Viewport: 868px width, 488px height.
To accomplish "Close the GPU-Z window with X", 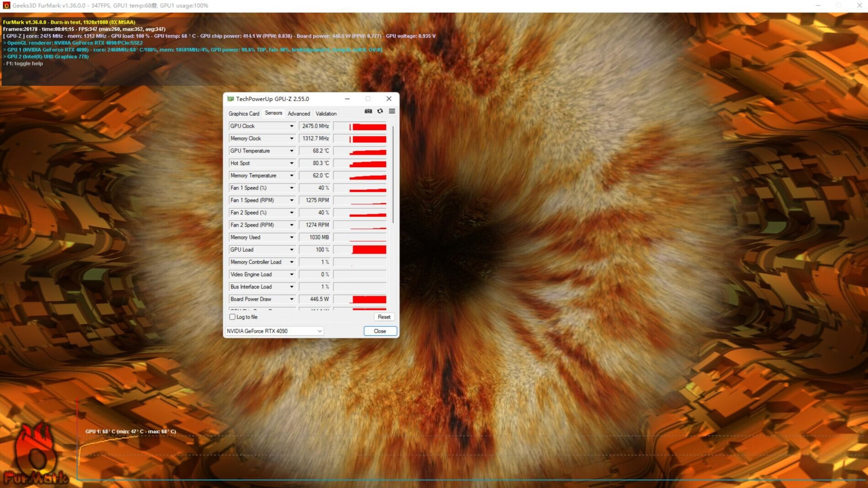I will click(x=389, y=99).
